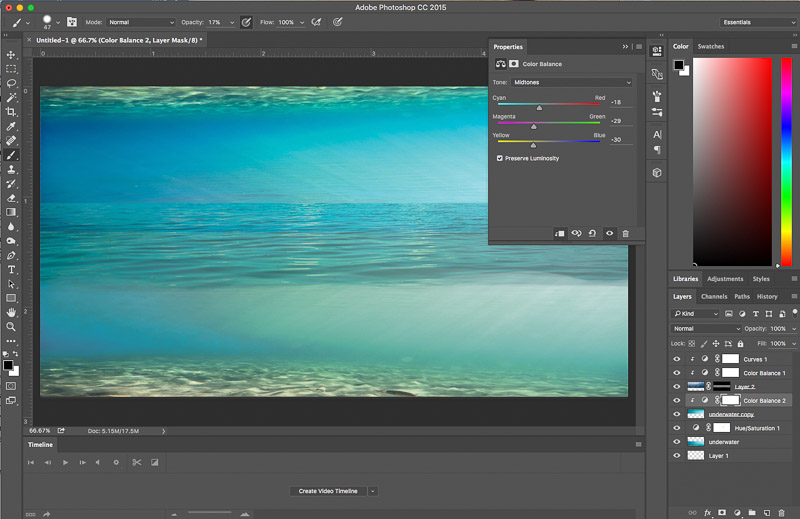Play the timeline
The image size is (800, 519).
click(65, 462)
